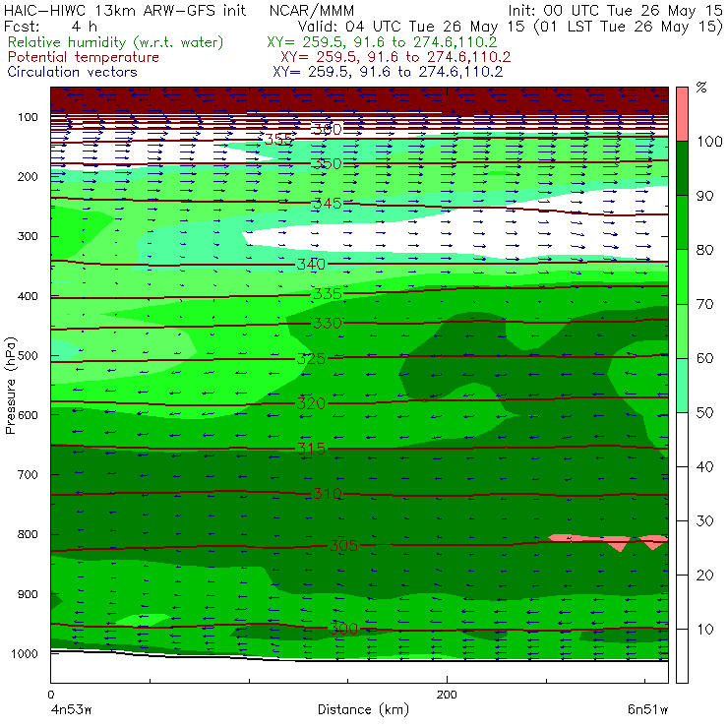Click the 320 contour label
The height and width of the screenshot is (728, 728).
click(x=311, y=403)
